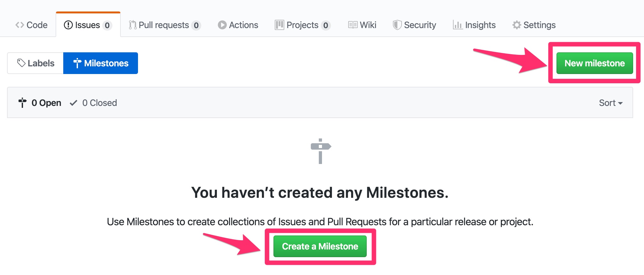Toggle the Milestones view button
The width and height of the screenshot is (644, 275).
[101, 63]
